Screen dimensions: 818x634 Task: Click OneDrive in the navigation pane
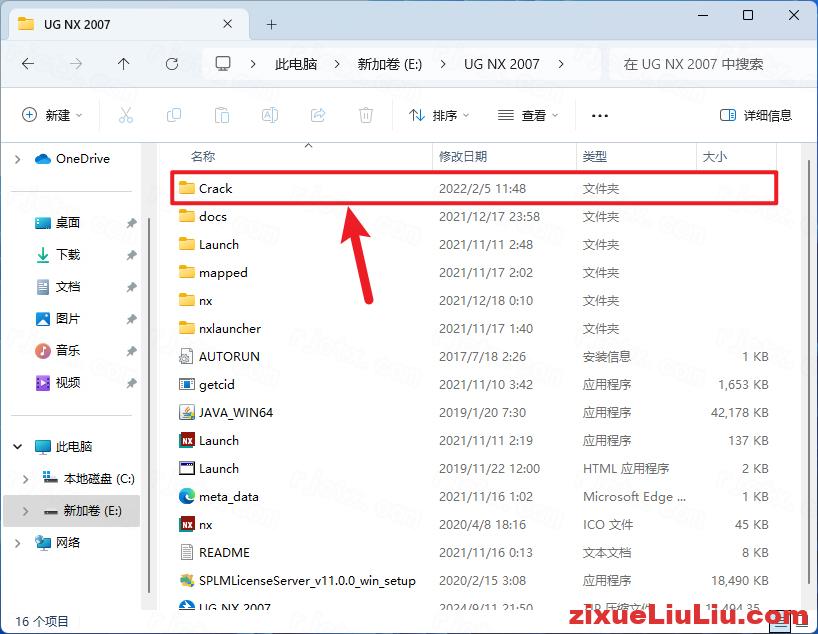[x=82, y=159]
